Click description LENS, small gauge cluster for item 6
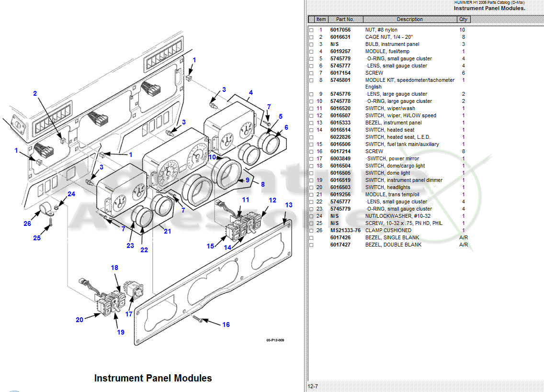 tap(397, 66)
